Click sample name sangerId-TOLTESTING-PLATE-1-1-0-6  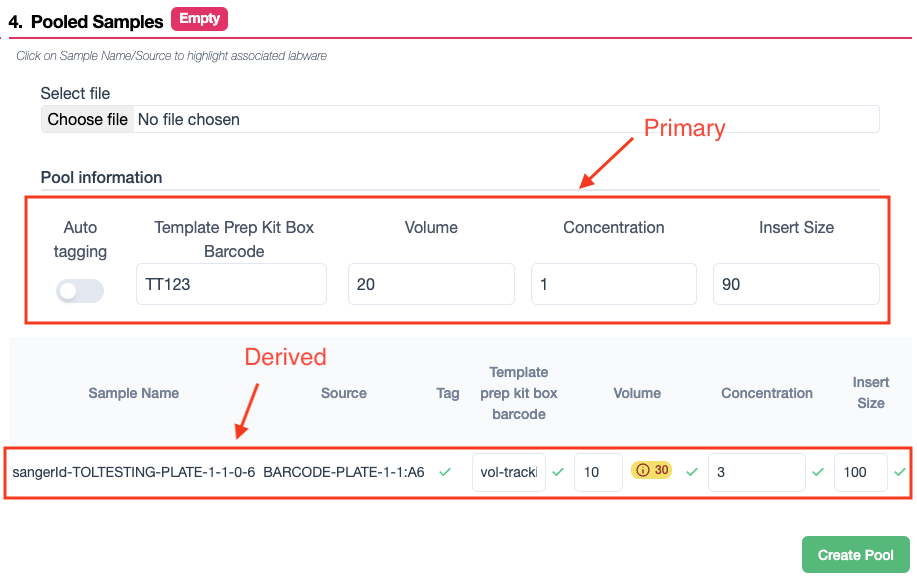[x=134, y=472]
